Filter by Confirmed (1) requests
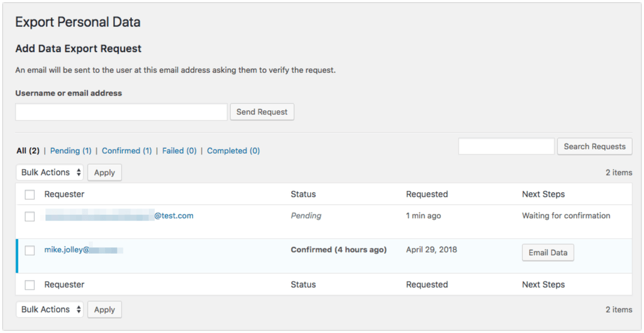 127,151
